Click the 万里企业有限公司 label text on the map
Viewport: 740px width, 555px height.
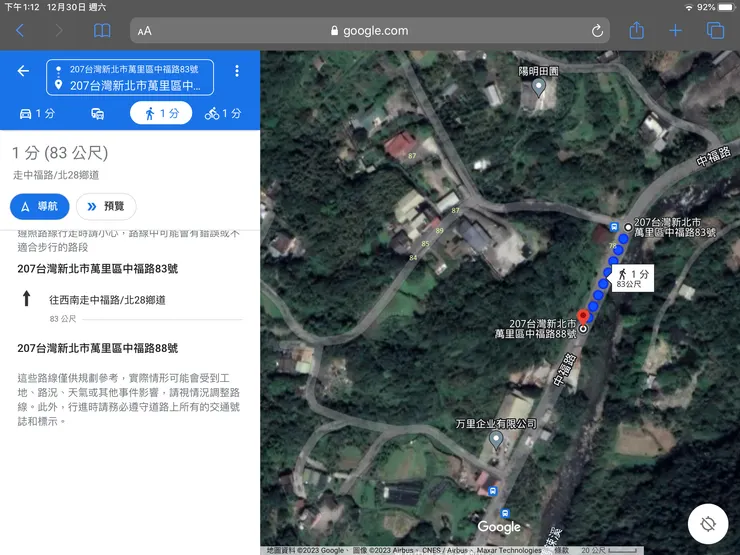496,424
